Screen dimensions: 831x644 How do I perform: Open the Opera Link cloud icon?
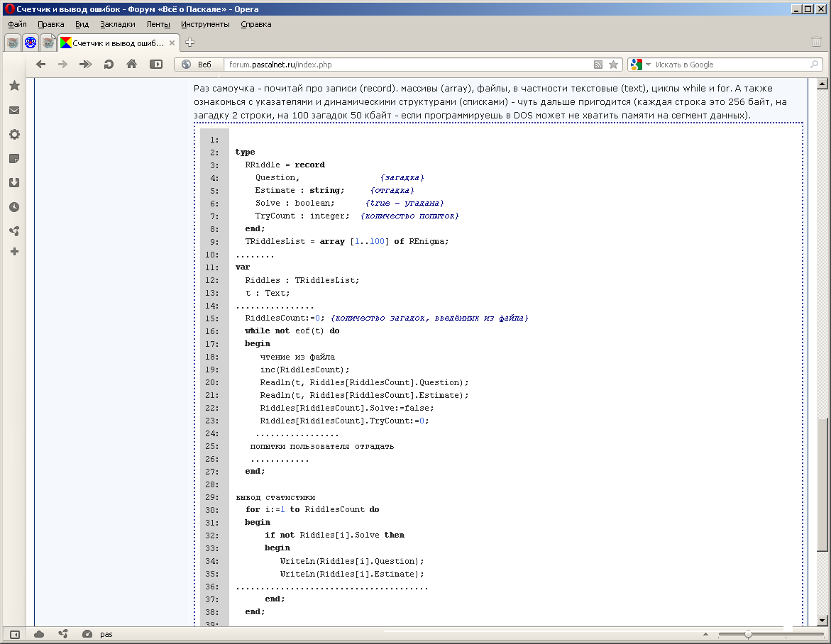[x=39, y=634]
